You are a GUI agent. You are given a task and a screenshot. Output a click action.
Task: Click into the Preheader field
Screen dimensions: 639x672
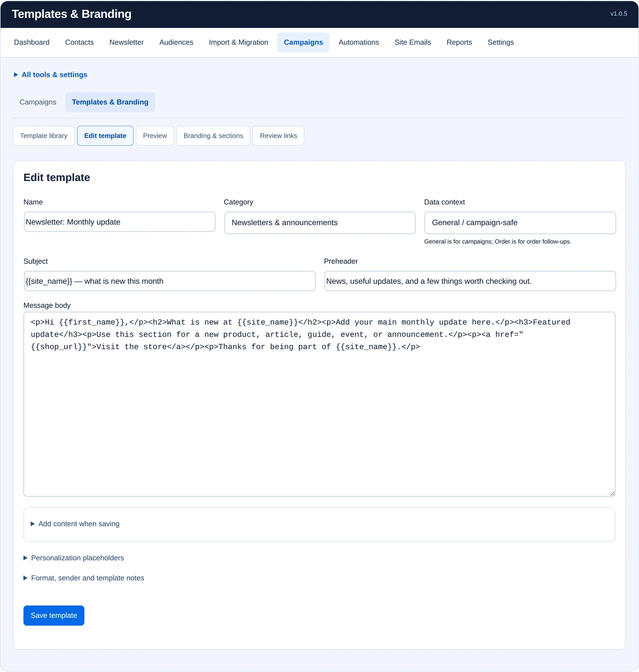(470, 281)
